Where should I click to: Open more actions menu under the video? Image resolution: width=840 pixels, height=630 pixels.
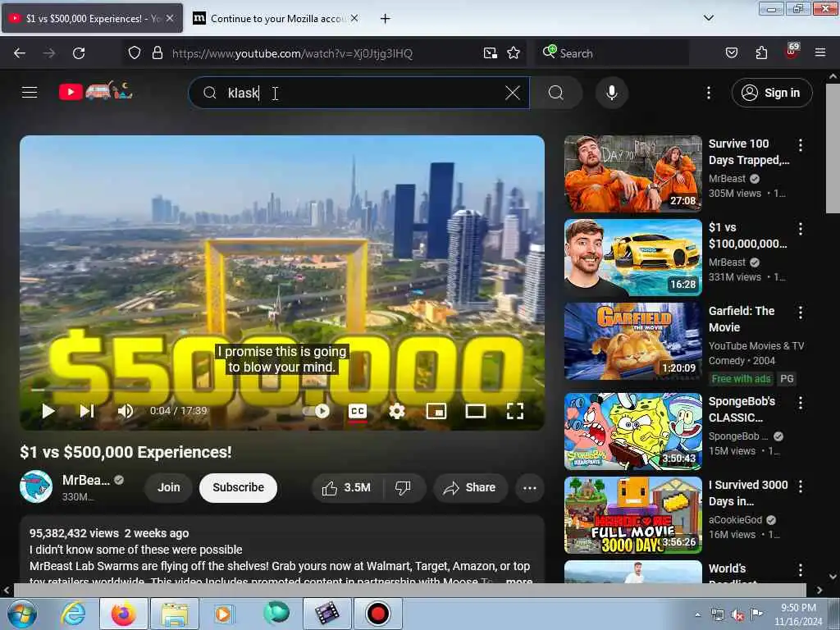click(x=529, y=487)
